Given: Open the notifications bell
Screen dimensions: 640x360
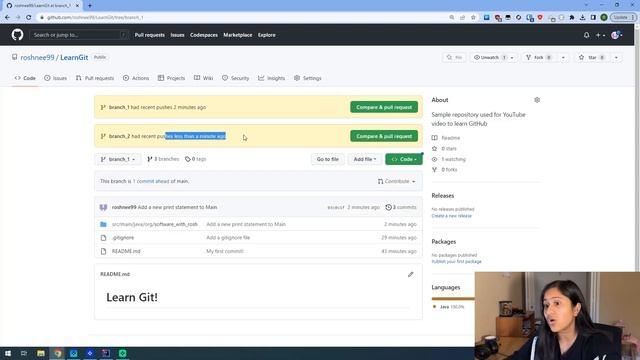Looking at the screenshot, I should (x=587, y=35).
